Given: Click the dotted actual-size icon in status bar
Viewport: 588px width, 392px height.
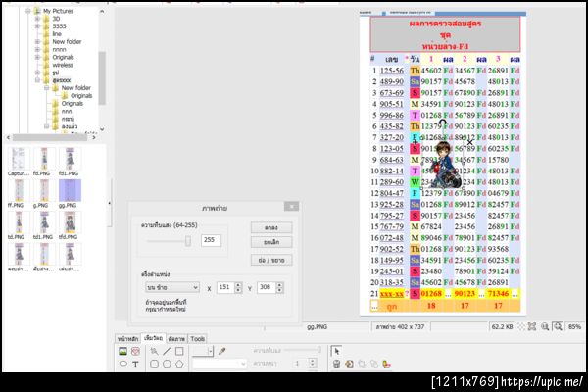Looking at the screenshot, I should pos(521,326).
